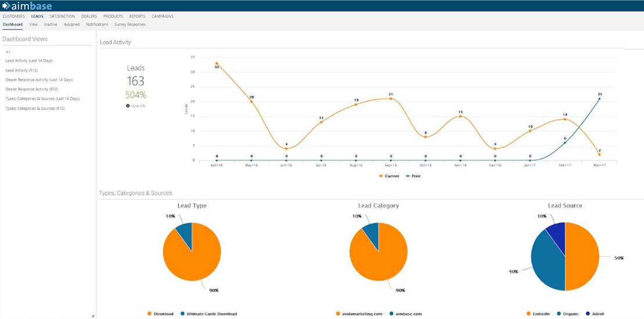Image resolution: width=644 pixels, height=319 pixels.
Task: Select Lead Activity (R12) view
Action: (21, 70)
